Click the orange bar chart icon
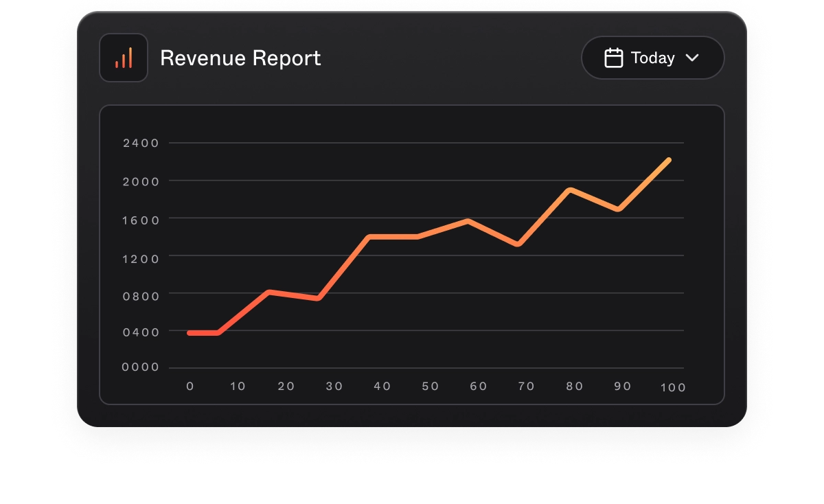Screen dimensions: 824x504 (124, 58)
